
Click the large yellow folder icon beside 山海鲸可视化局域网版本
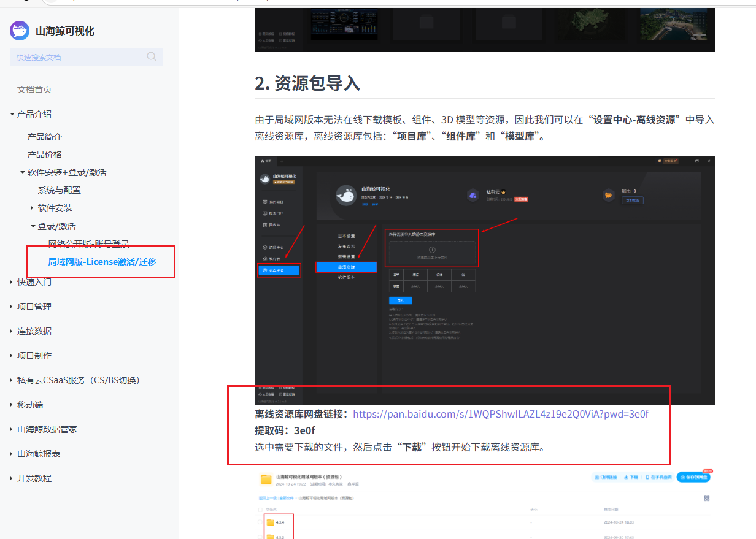[266, 479]
